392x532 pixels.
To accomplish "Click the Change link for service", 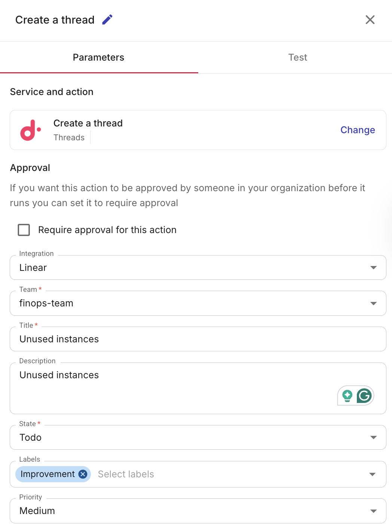I will click(357, 130).
